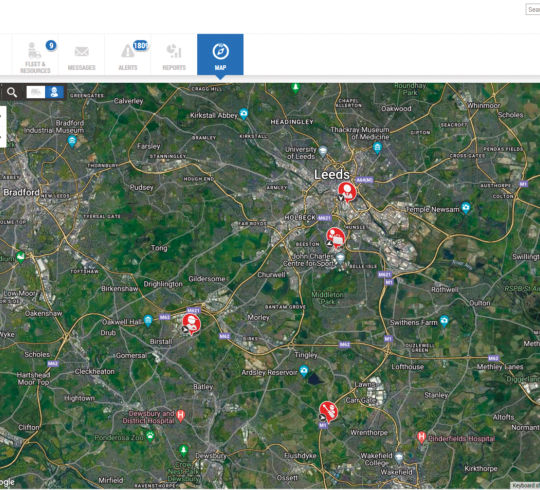The width and height of the screenshot is (540, 490).
Task: Click the Morley town label
Action: (x=258, y=317)
